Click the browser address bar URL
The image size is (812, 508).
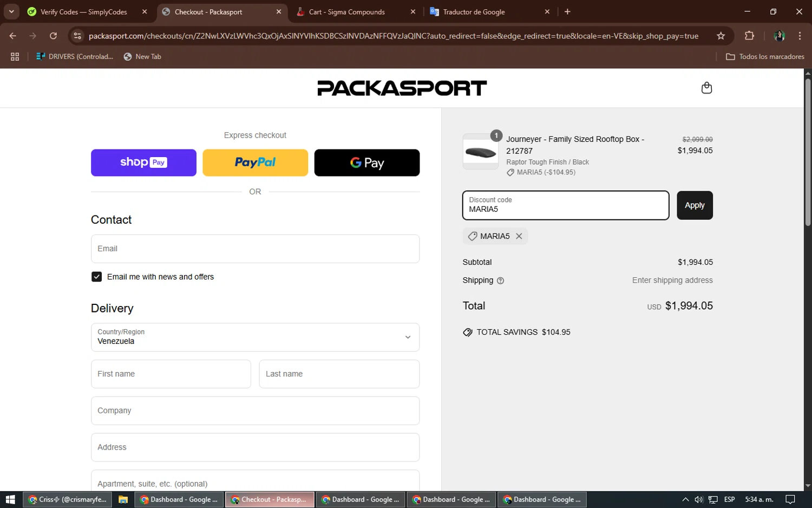[394, 36]
